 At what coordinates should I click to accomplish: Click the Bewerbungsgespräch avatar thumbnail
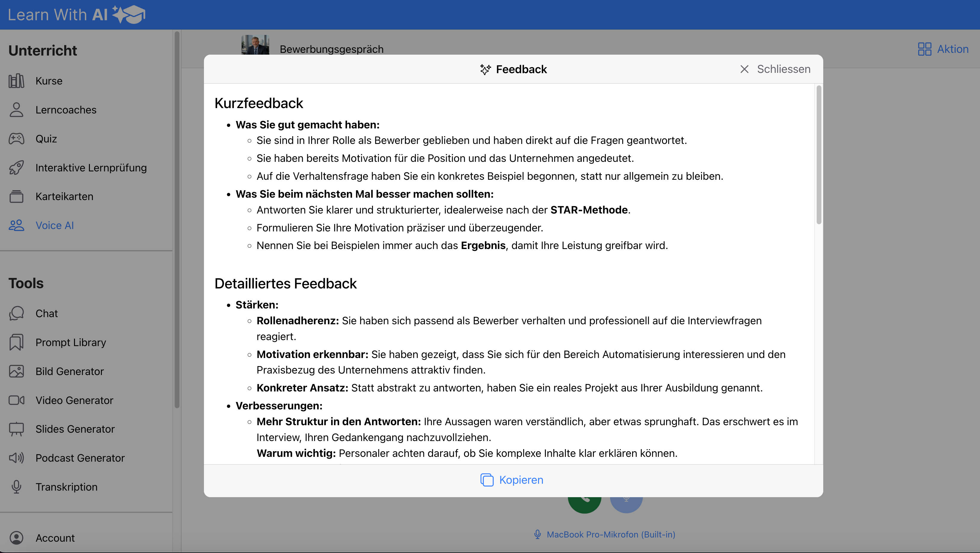click(x=255, y=45)
